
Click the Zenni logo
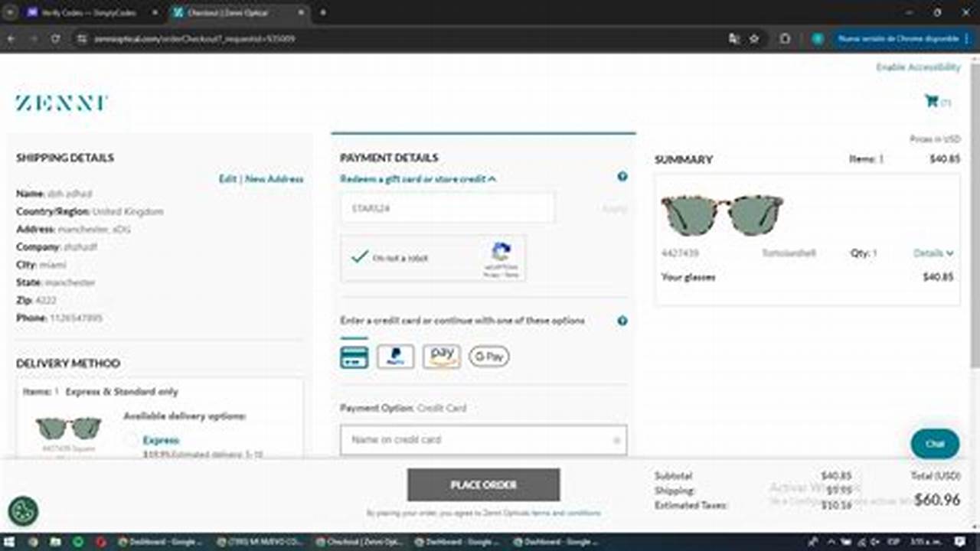pos(60,101)
